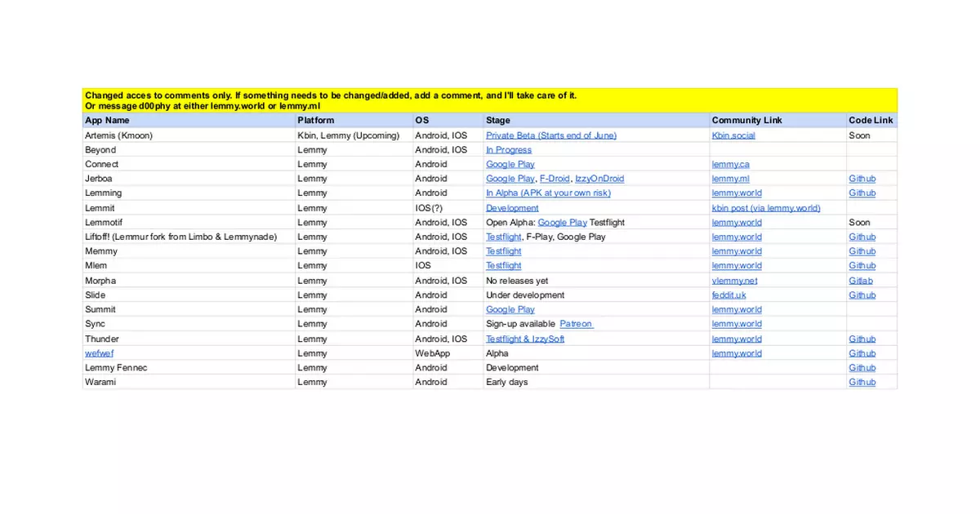This screenshot has width=980, height=514.
Task: Open Mlem's Testflight link
Action: [503, 266]
